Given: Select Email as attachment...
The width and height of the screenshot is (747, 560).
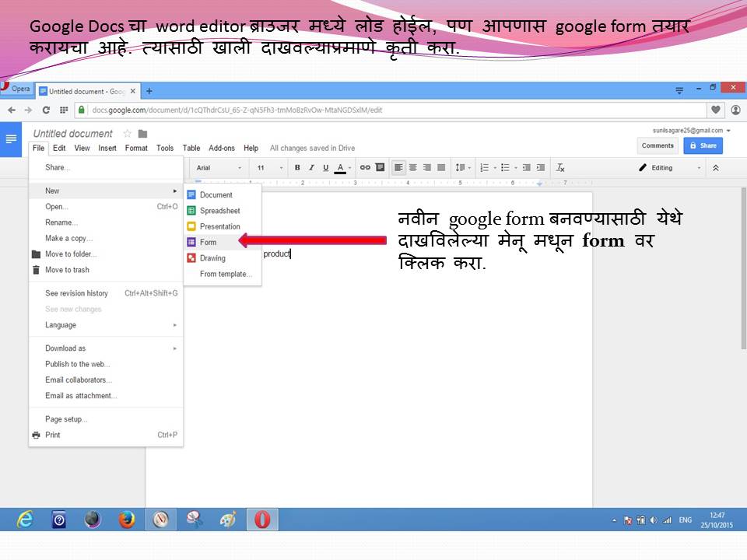Looking at the screenshot, I should [107, 395].
